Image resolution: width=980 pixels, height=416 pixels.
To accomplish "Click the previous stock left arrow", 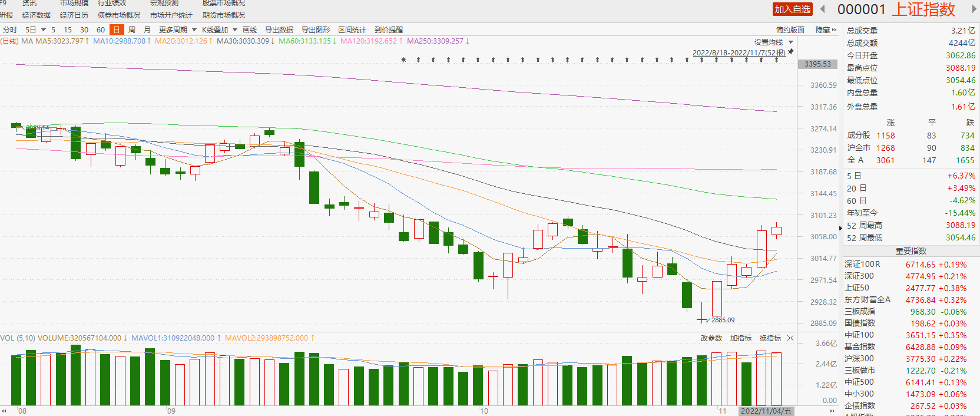I will pos(823,9).
